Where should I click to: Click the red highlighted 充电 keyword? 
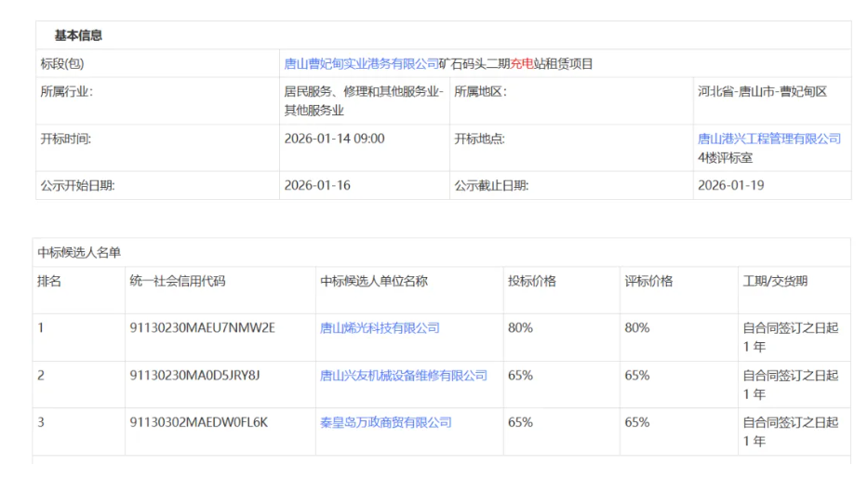pos(519,64)
